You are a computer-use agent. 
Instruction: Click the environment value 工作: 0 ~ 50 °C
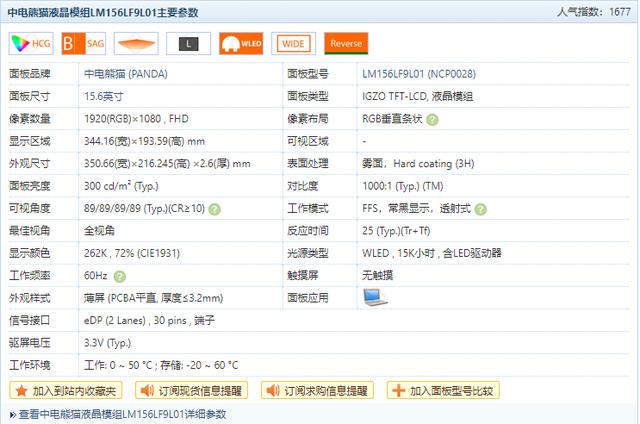tap(118, 365)
